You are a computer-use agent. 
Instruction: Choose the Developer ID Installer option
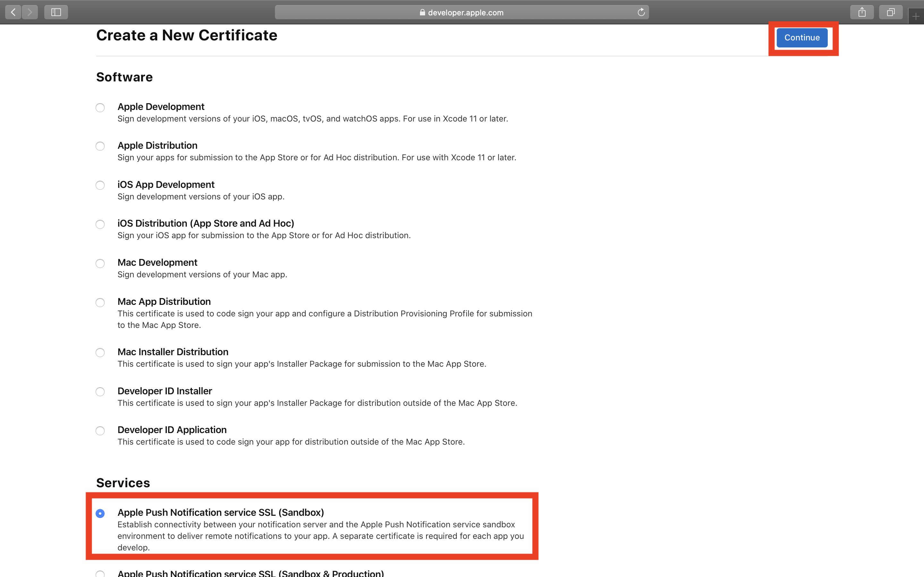(100, 392)
